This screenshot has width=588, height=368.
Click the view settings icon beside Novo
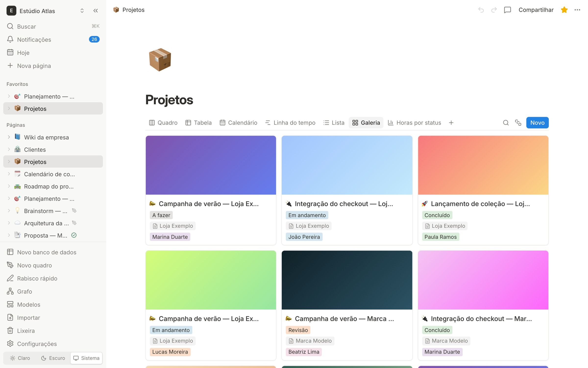pyautogui.click(x=518, y=123)
